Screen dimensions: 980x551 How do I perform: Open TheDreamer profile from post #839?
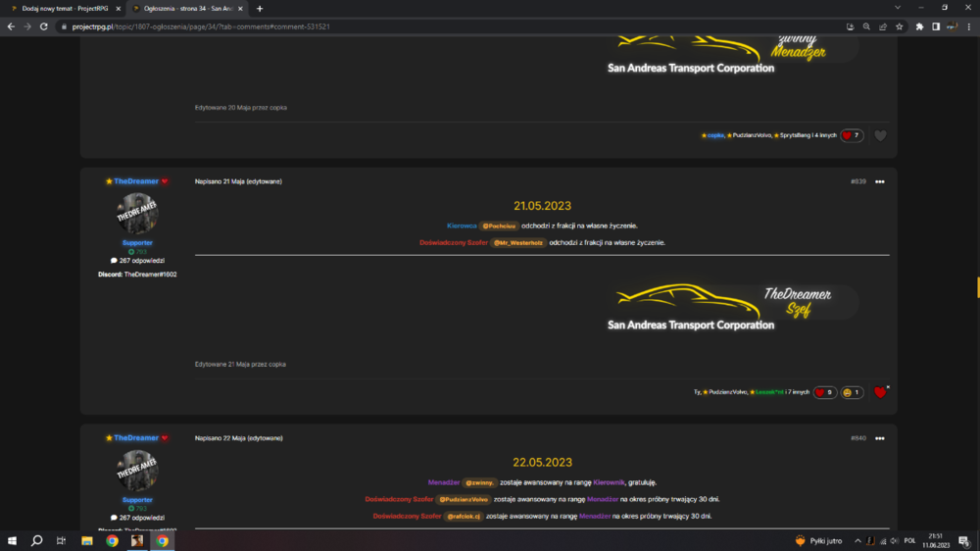[x=135, y=181]
